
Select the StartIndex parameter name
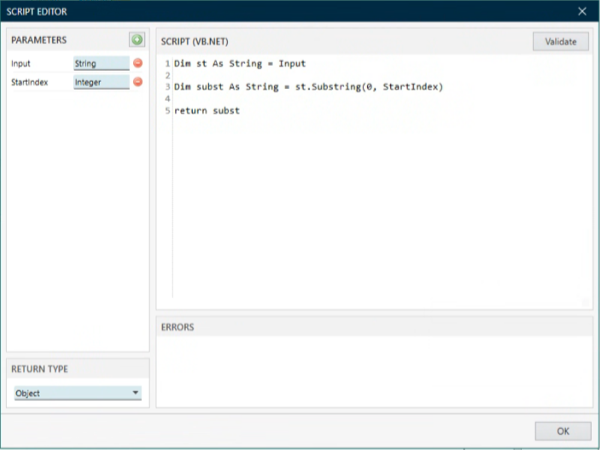29,82
